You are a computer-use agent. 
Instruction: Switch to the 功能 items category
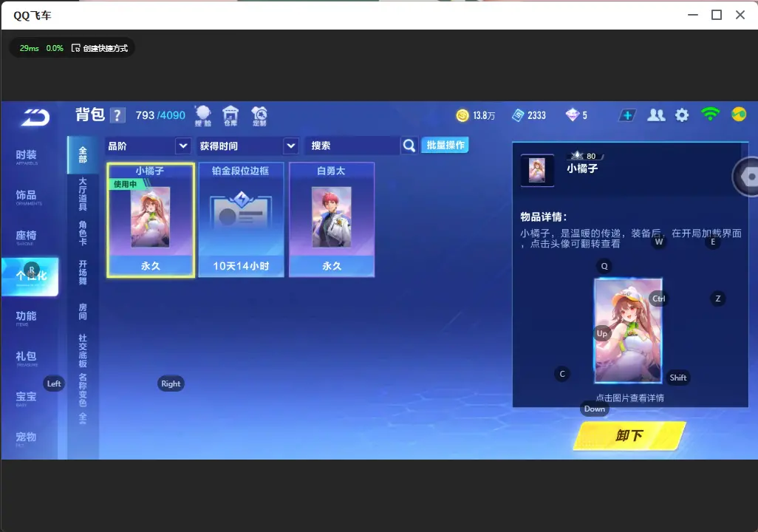tap(27, 317)
